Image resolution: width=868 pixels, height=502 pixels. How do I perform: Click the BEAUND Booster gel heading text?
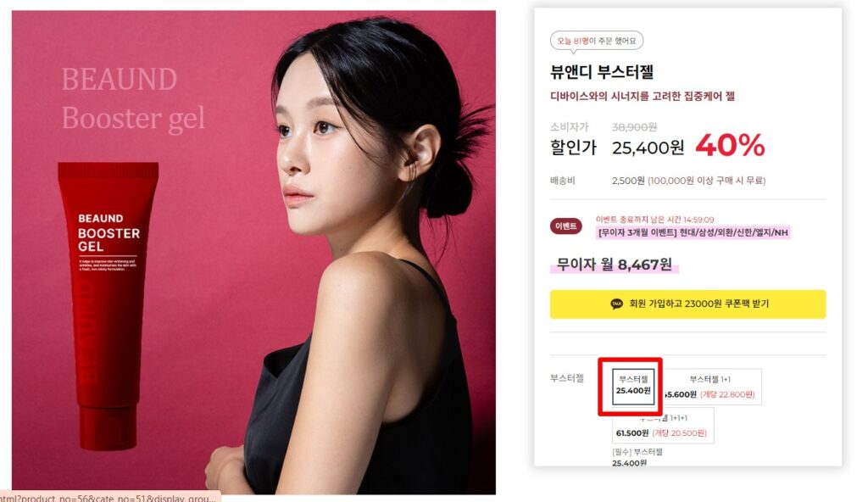coord(133,98)
